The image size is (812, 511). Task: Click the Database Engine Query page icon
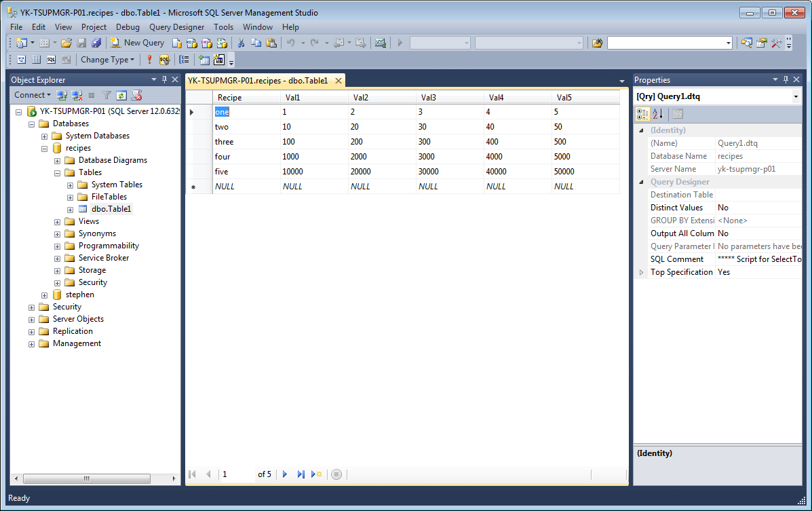coord(177,43)
